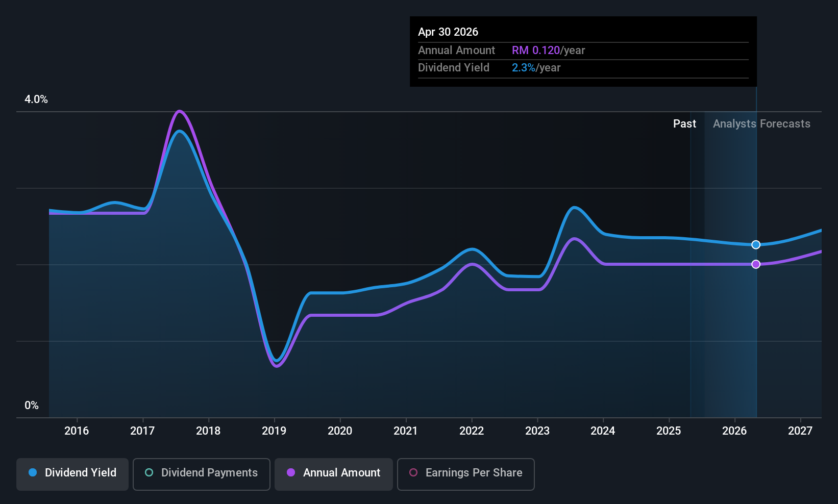The height and width of the screenshot is (504, 838).
Task: Click the 4.0% y-axis label
Action: tap(36, 99)
